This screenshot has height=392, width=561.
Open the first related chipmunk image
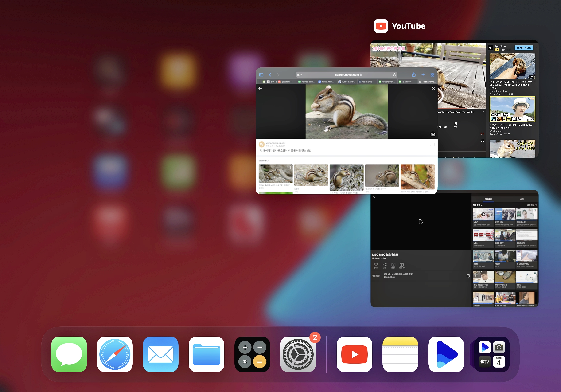click(x=275, y=173)
